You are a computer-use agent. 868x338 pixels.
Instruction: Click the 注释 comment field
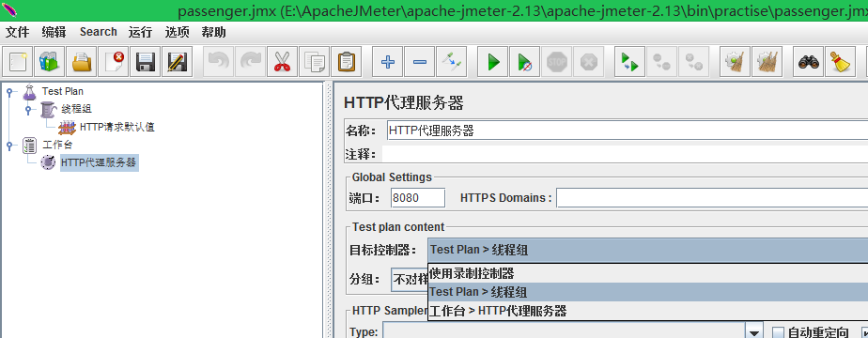pos(625,154)
